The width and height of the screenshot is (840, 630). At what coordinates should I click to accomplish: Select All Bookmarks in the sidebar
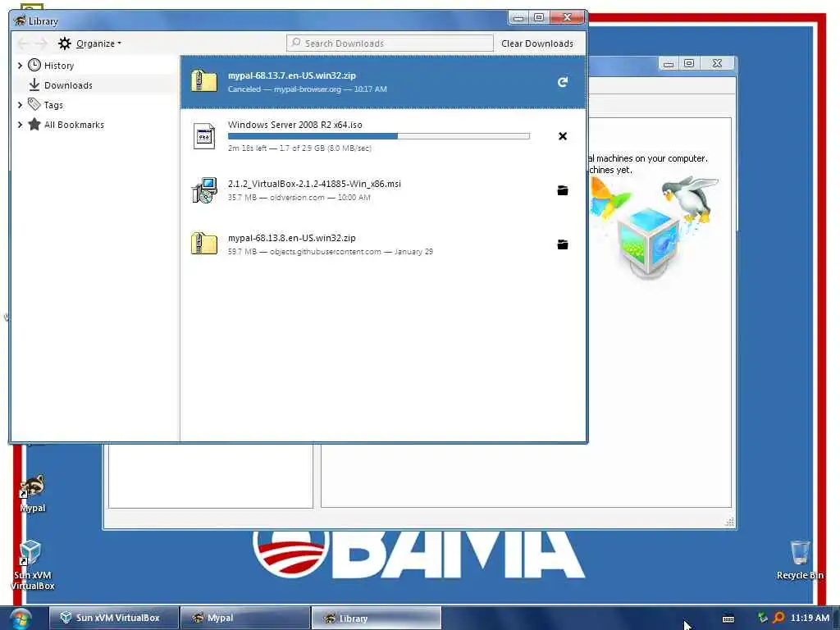point(74,125)
